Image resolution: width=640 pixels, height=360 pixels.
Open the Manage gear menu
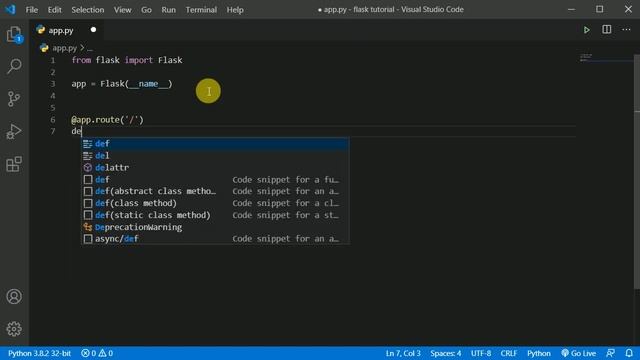(x=14, y=329)
